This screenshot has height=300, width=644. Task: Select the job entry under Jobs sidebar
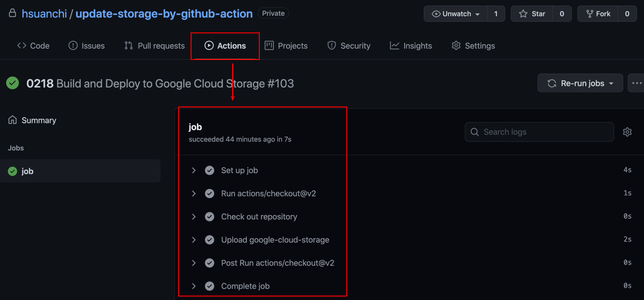tap(27, 171)
